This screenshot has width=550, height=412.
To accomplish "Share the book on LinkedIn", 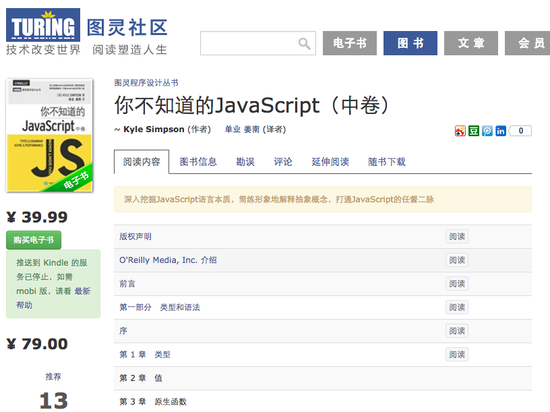I will 501,131.
